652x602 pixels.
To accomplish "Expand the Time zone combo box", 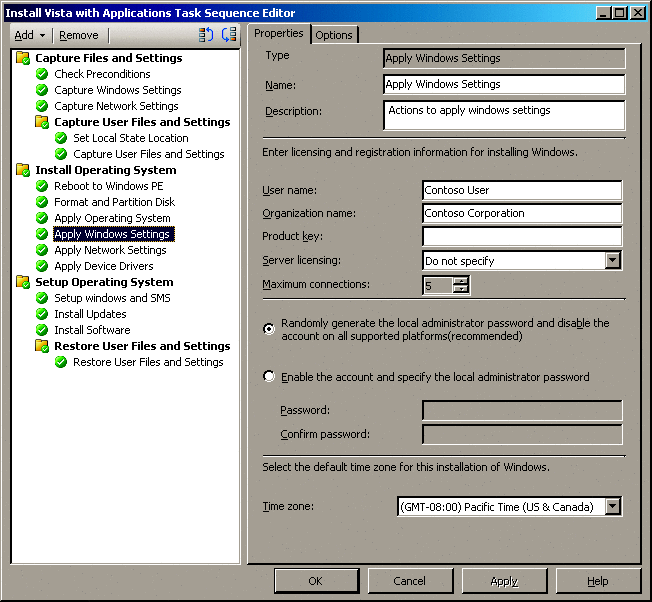I will (x=612, y=506).
